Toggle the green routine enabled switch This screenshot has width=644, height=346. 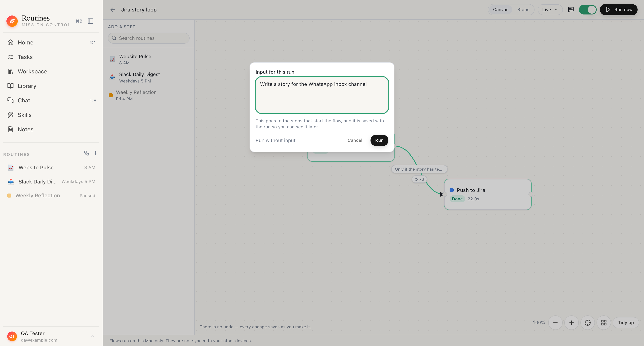(587, 9)
